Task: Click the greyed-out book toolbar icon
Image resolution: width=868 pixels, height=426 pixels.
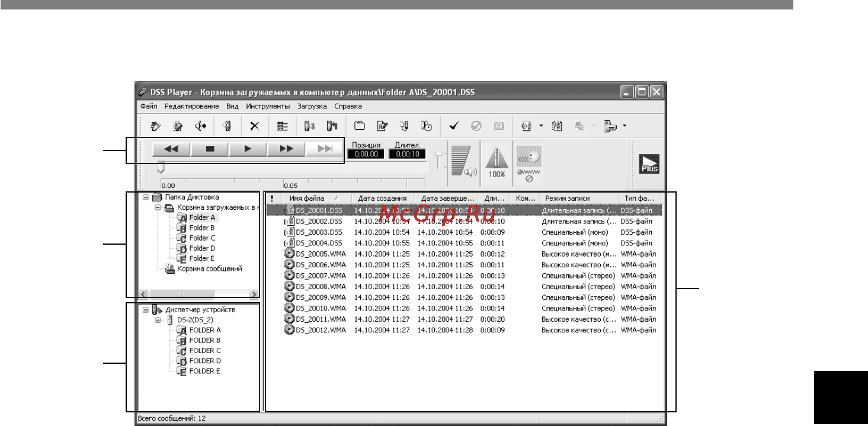Action: (498, 126)
